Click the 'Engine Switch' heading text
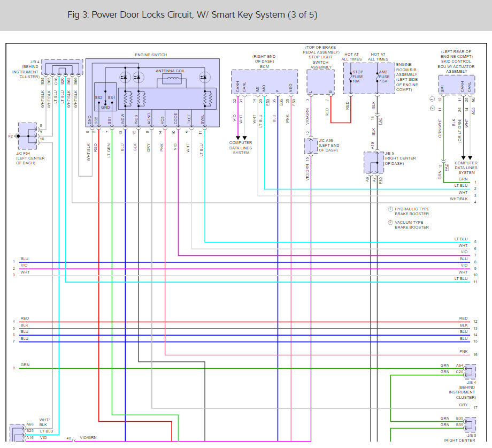Viewport: 492px width, 448px height. coord(151,55)
